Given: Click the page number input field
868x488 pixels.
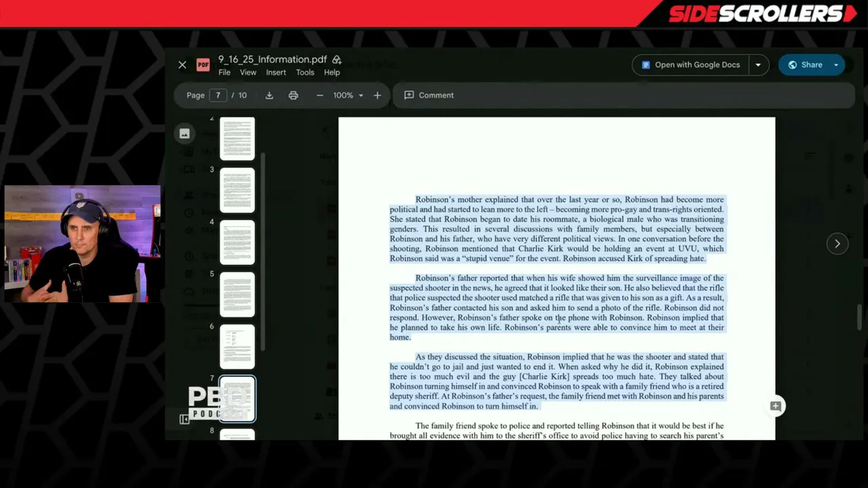Looking at the screenshot, I should 218,96.
